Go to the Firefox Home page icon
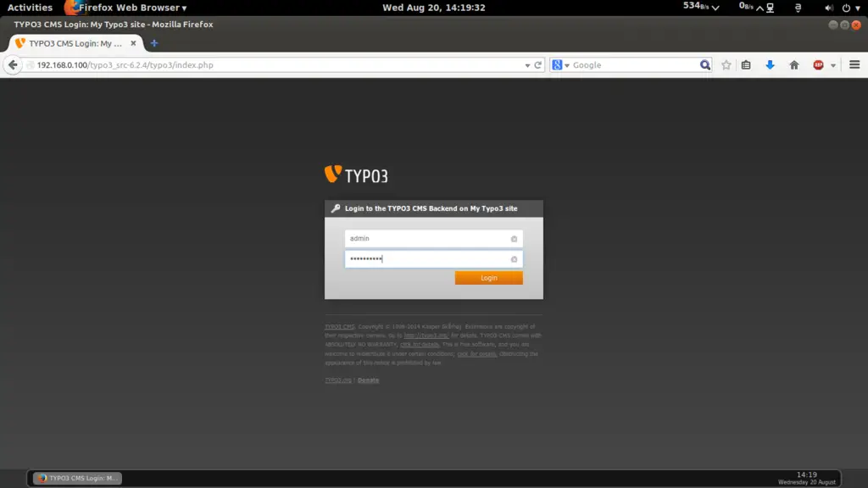The height and width of the screenshot is (488, 868). pyautogui.click(x=794, y=64)
